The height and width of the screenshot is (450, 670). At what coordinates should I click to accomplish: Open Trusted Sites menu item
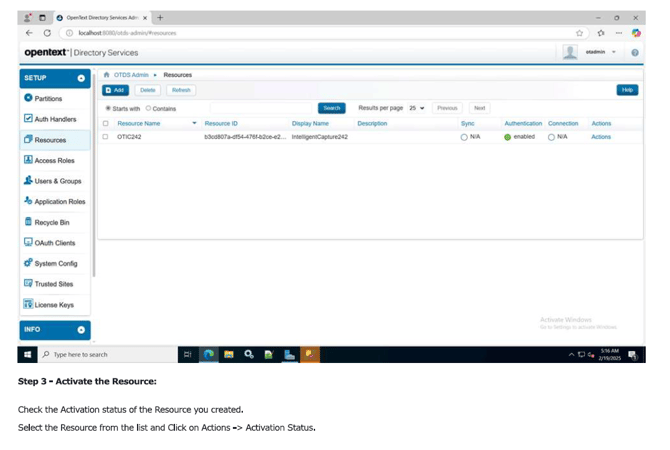coord(53,284)
